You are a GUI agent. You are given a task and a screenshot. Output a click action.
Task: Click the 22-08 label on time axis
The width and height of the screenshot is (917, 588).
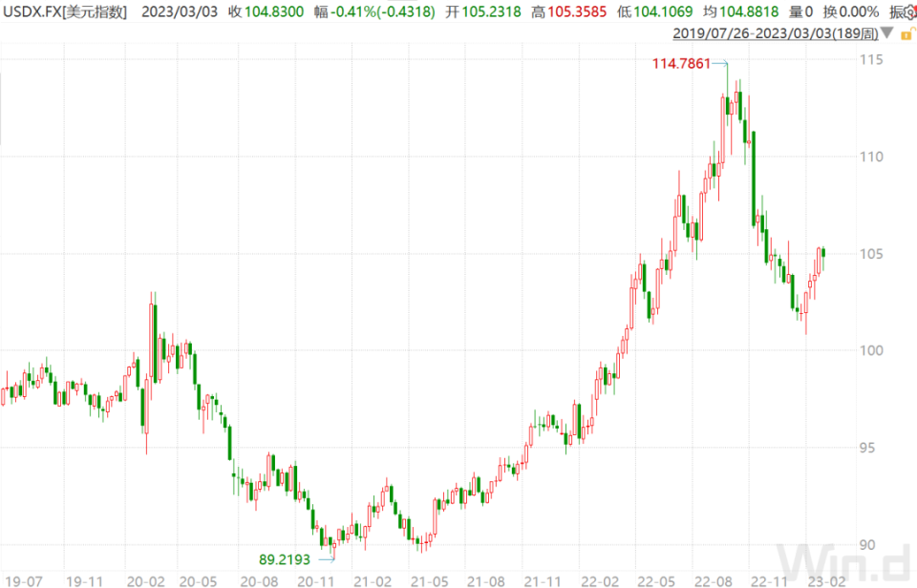pos(713,579)
